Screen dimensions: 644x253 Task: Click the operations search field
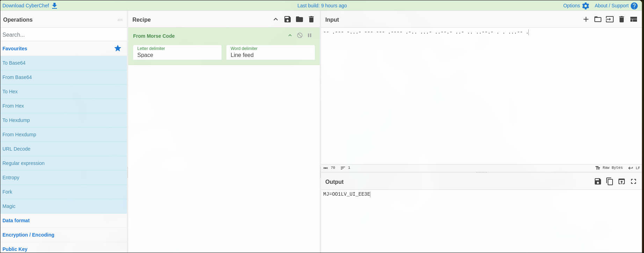[x=64, y=35]
